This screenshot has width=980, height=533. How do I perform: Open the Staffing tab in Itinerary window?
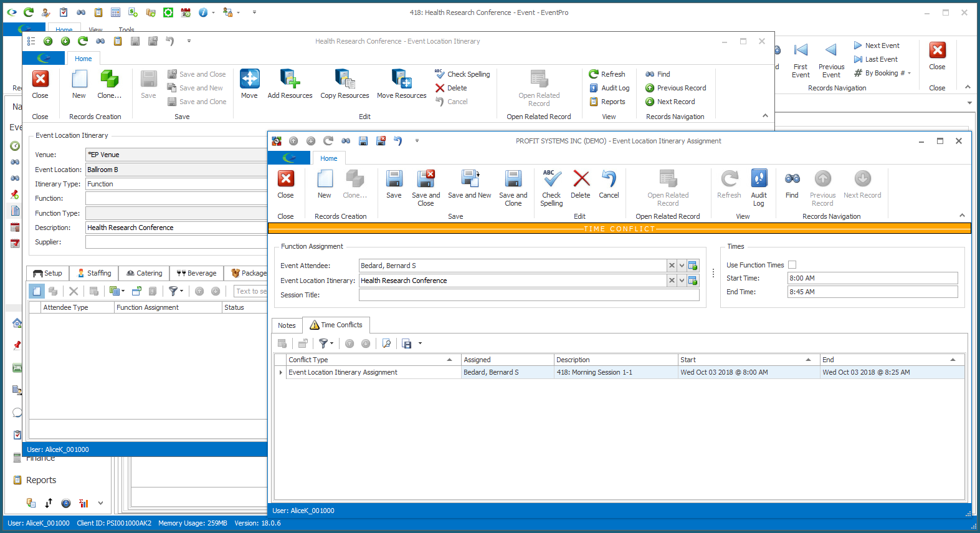[x=95, y=273]
